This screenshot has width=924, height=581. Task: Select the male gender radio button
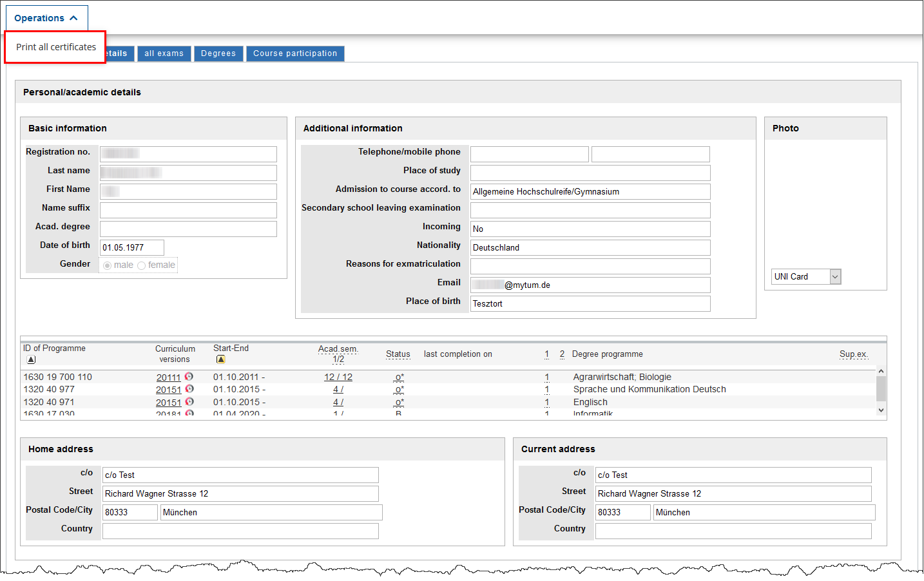point(108,265)
